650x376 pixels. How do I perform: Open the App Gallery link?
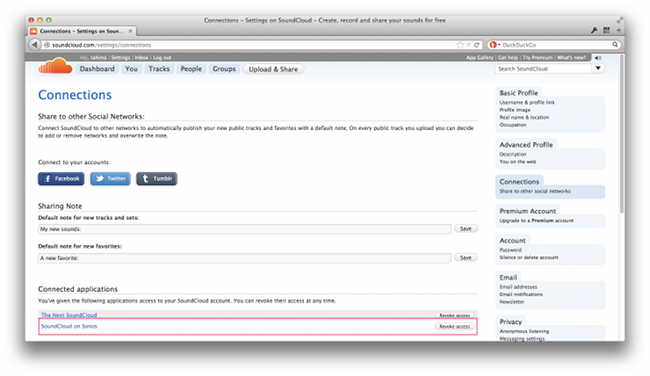tap(480, 58)
